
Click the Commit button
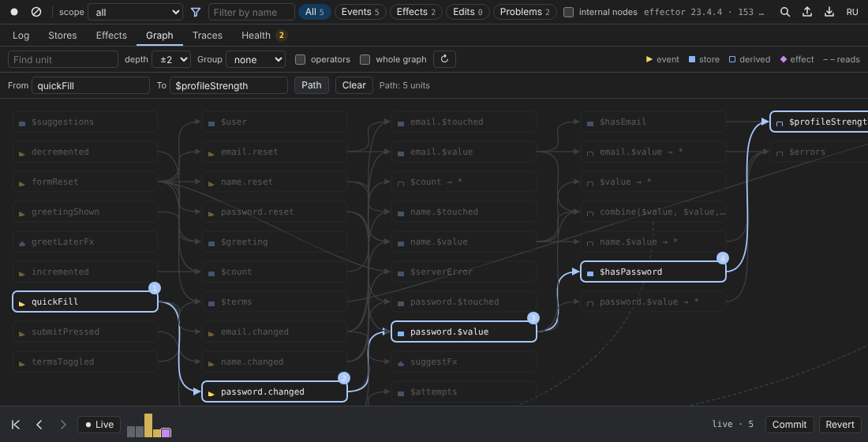pyautogui.click(x=789, y=425)
